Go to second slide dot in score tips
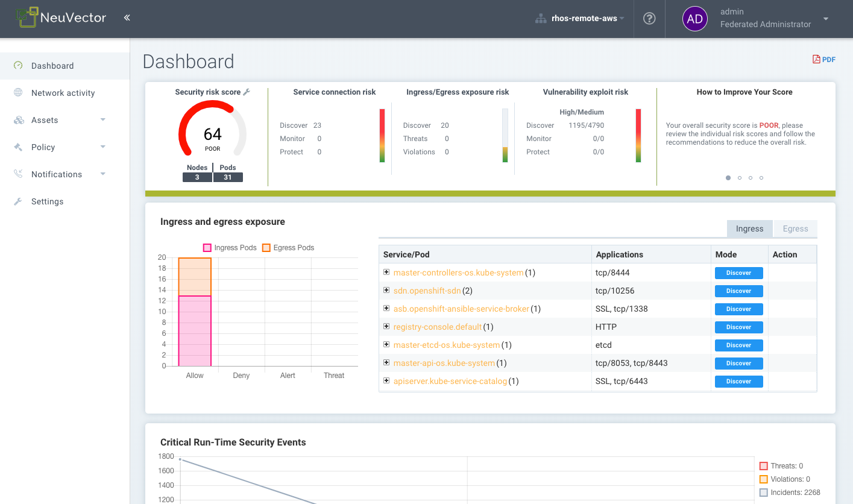The height and width of the screenshot is (504, 853). (x=739, y=178)
